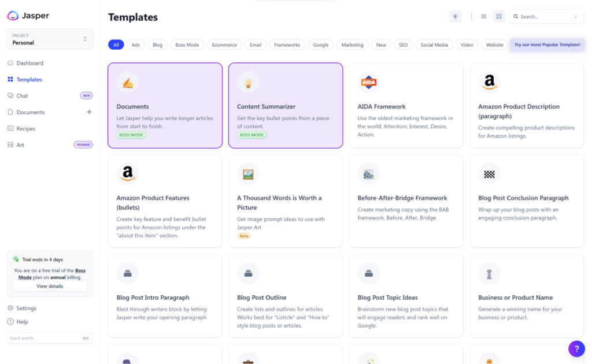Click the Help question mark icon in sidebar
Screen dimensions: 592x364
coord(10,322)
